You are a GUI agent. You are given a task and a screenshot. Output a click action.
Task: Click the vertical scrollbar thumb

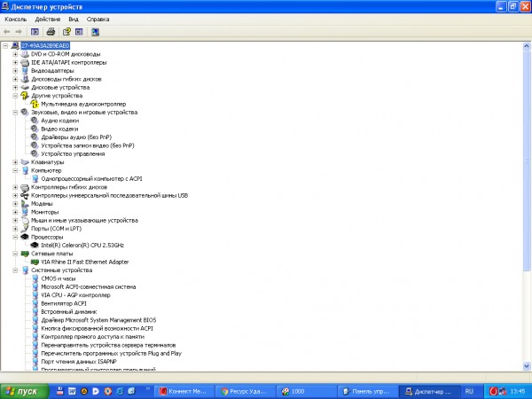point(526,160)
